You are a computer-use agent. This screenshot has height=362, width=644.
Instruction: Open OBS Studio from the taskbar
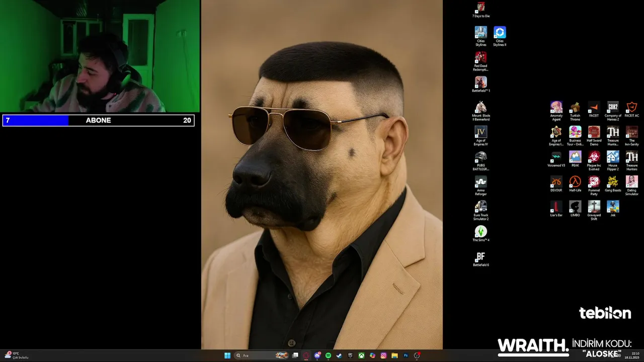(417, 355)
